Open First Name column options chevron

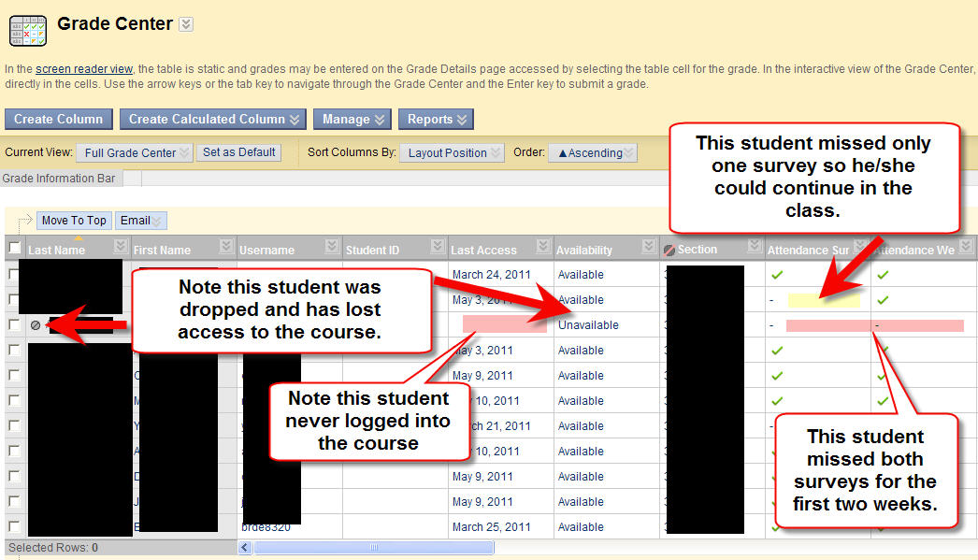coord(226,246)
